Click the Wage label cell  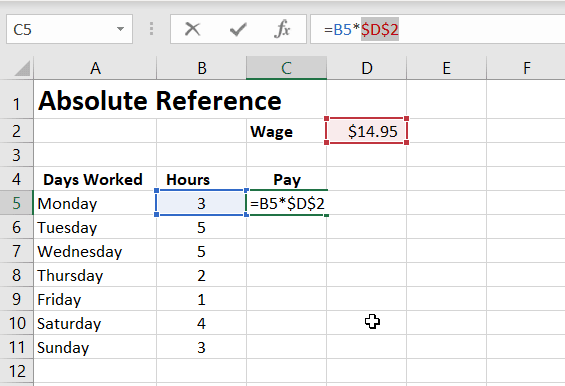[x=286, y=131]
